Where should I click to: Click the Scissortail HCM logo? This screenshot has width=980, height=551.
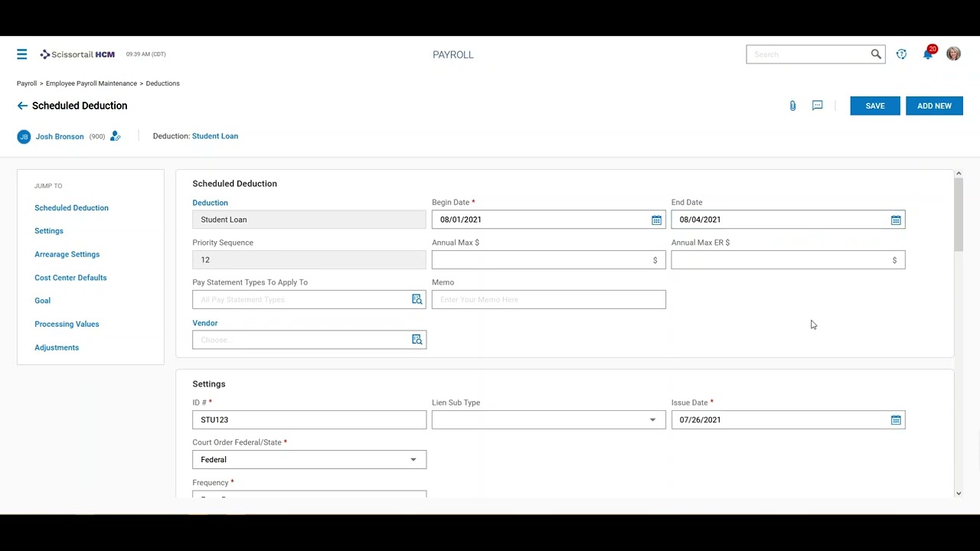tap(77, 54)
